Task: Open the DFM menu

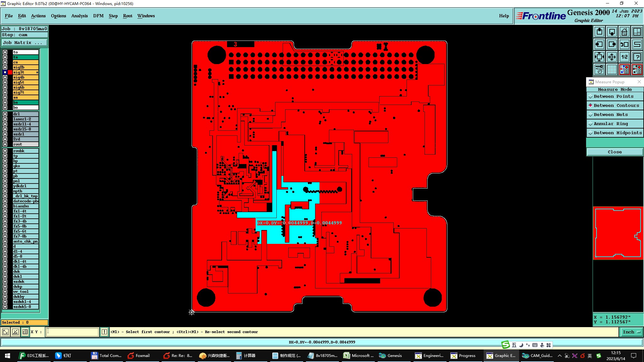Action: coord(98,16)
